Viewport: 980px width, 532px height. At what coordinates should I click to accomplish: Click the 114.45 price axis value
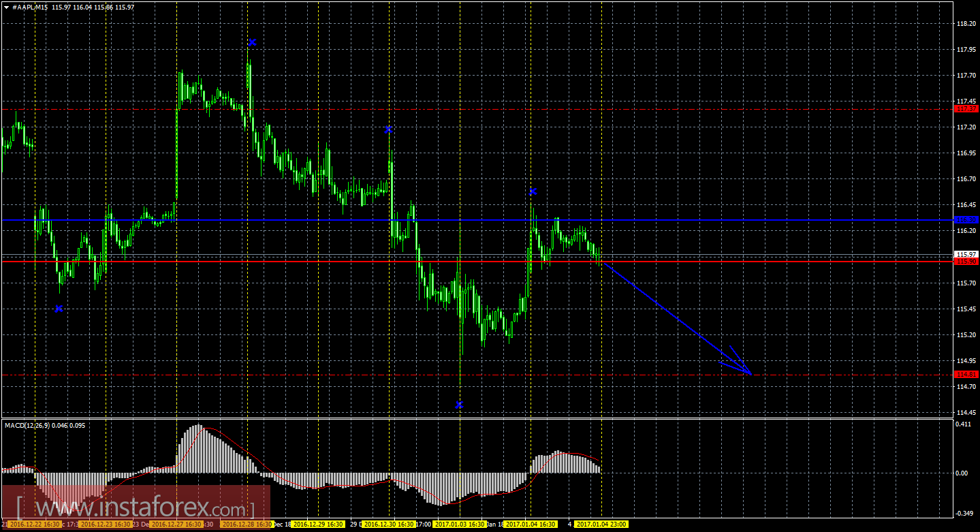[966, 412]
